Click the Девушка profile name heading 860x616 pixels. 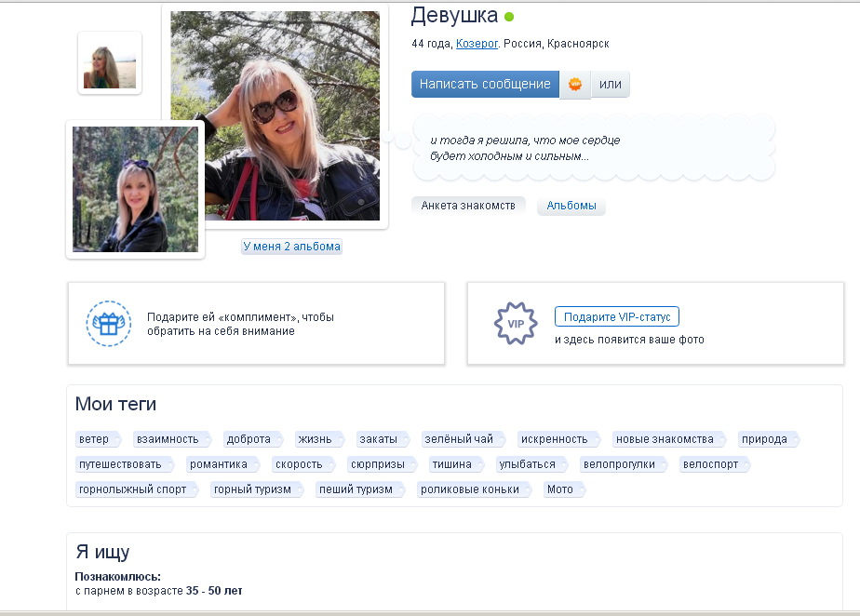[455, 15]
